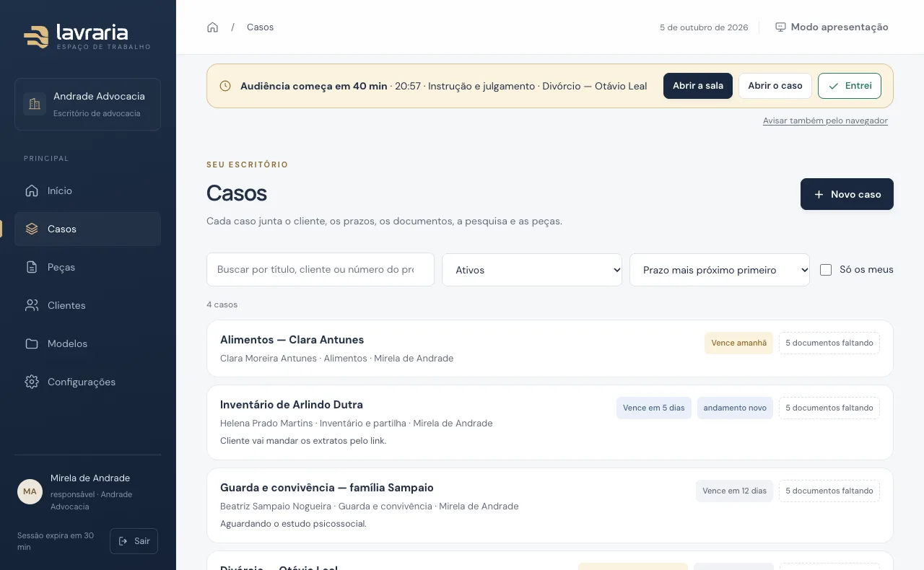The height and width of the screenshot is (570, 924).
Task: Go to Início in the sidebar
Action: pyautogui.click(x=87, y=190)
